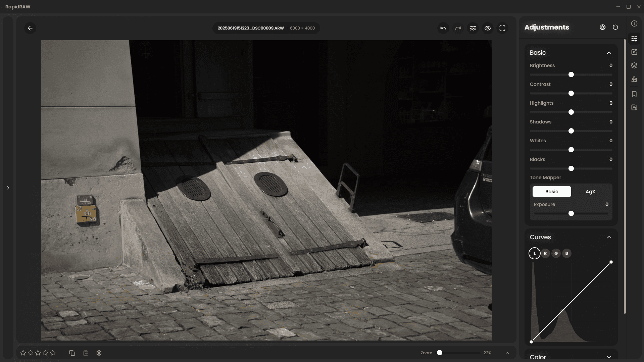644x362 pixels.
Task: Open the bottom bar gear settings
Action: pos(99,353)
